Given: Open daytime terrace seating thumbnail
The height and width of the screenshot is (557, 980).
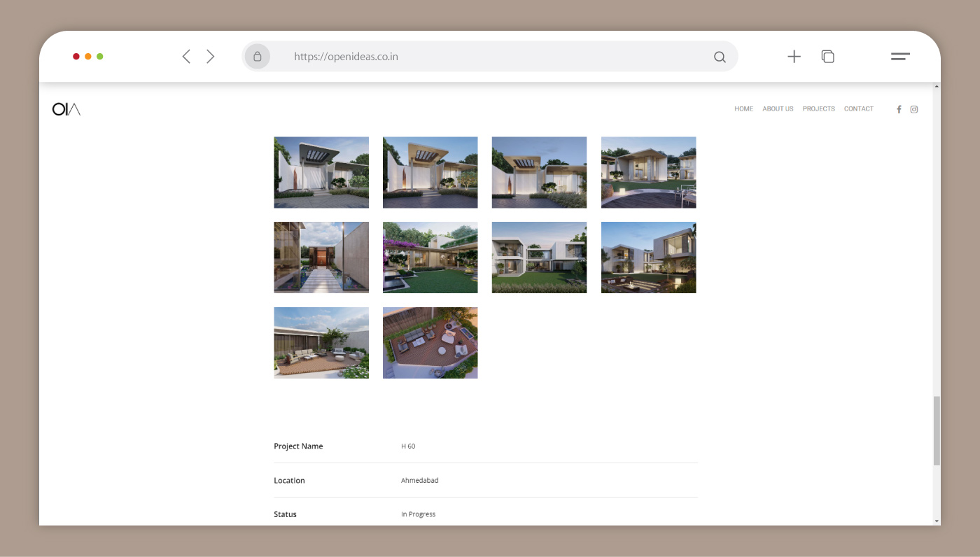Looking at the screenshot, I should [321, 343].
